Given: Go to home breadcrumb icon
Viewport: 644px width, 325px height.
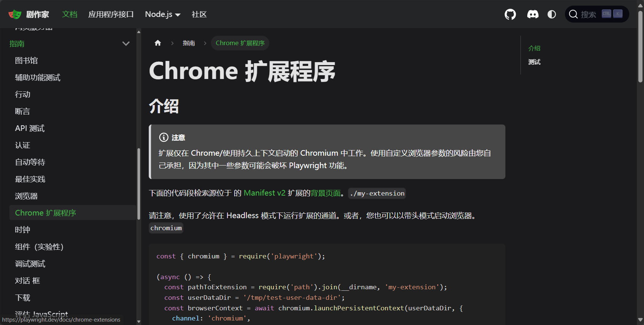Looking at the screenshot, I should point(158,43).
